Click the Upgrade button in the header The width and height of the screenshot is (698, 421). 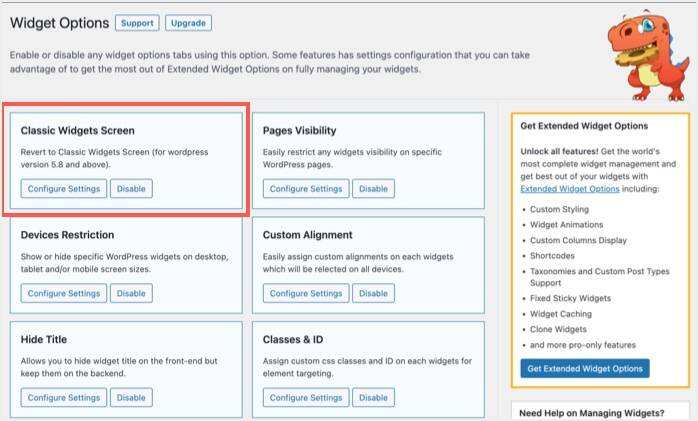pyautogui.click(x=188, y=23)
